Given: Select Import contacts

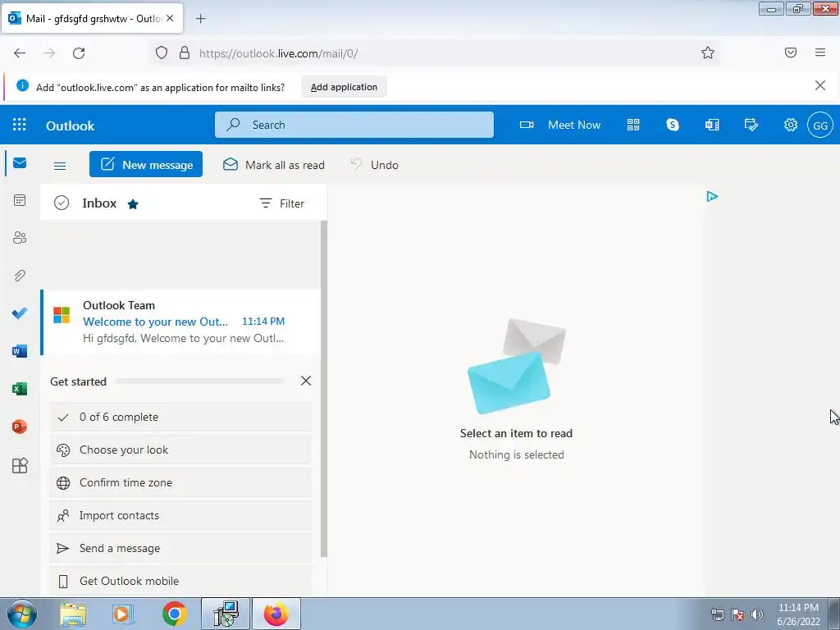Looking at the screenshot, I should coord(180,515).
